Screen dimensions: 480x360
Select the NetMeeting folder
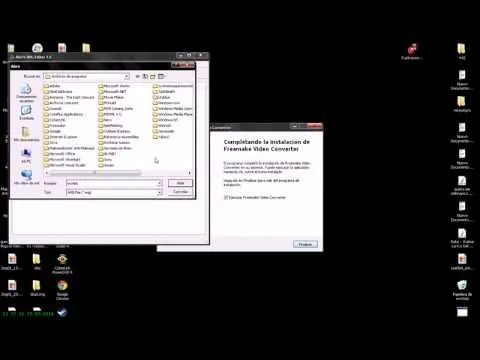[111, 126]
